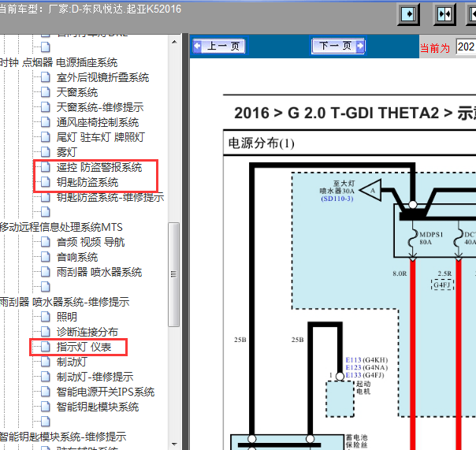Open the E113 connector link
This screenshot has width=476, height=450.
pos(353,360)
